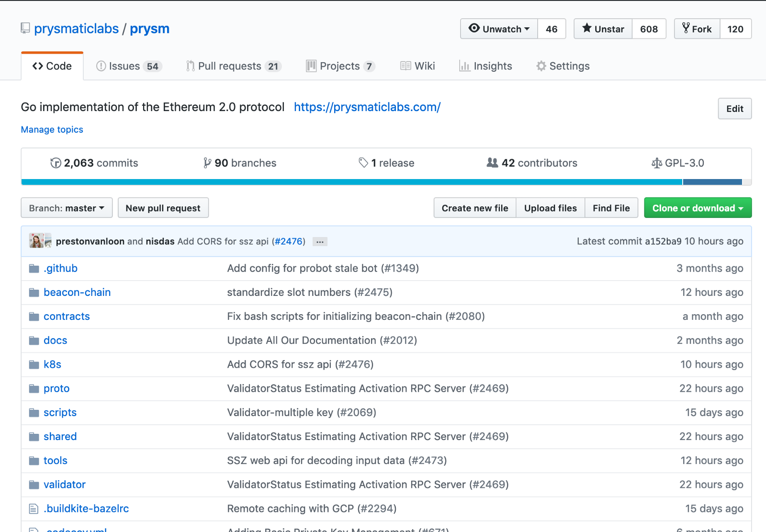Open the beacon-chain folder link
Screen dimensions: 766x532
click(x=77, y=293)
